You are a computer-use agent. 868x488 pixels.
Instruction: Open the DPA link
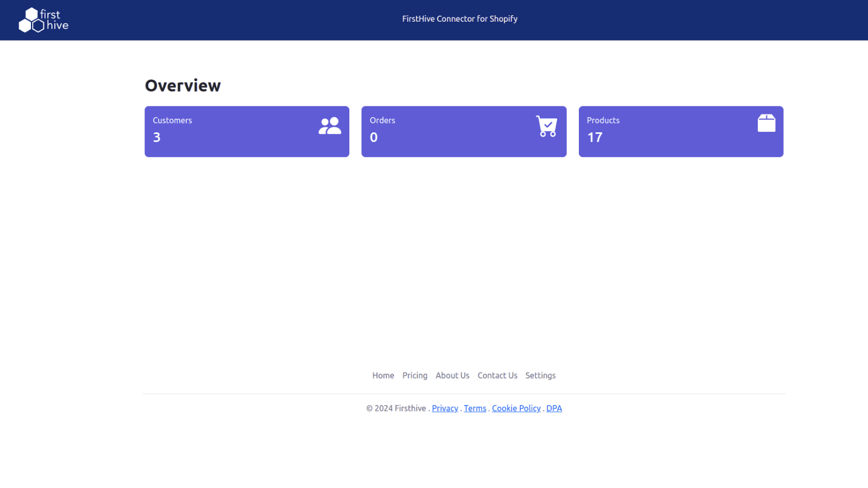[554, 408]
